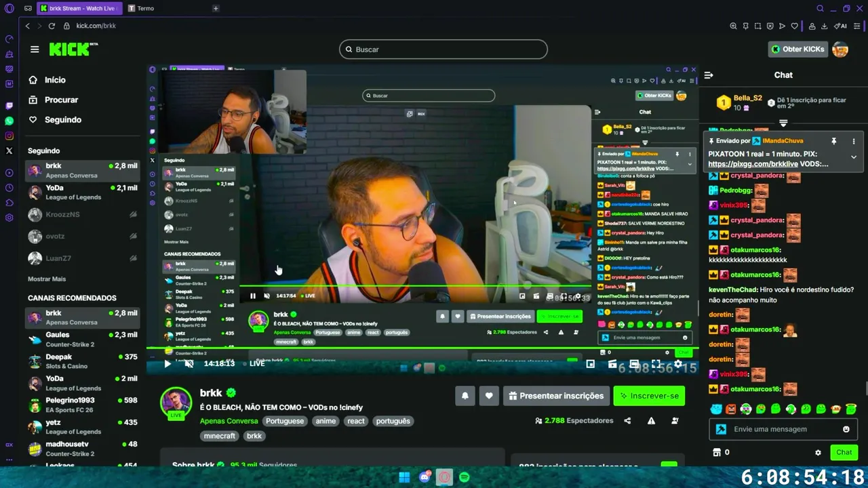The width and height of the screenshot is (868, 488).
Task: Open YoDa in the Seguindo list
Action: click(83, 192)
